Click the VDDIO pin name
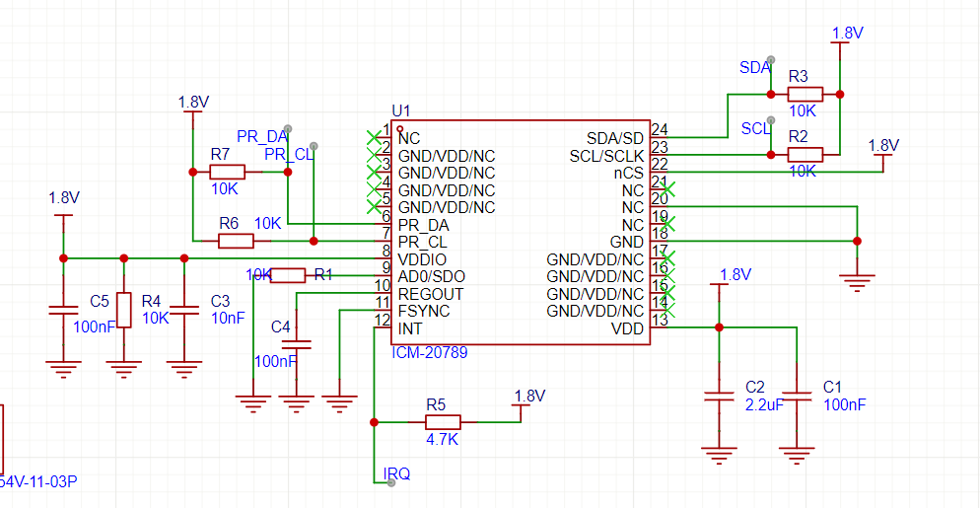 [x=422, y=258]
